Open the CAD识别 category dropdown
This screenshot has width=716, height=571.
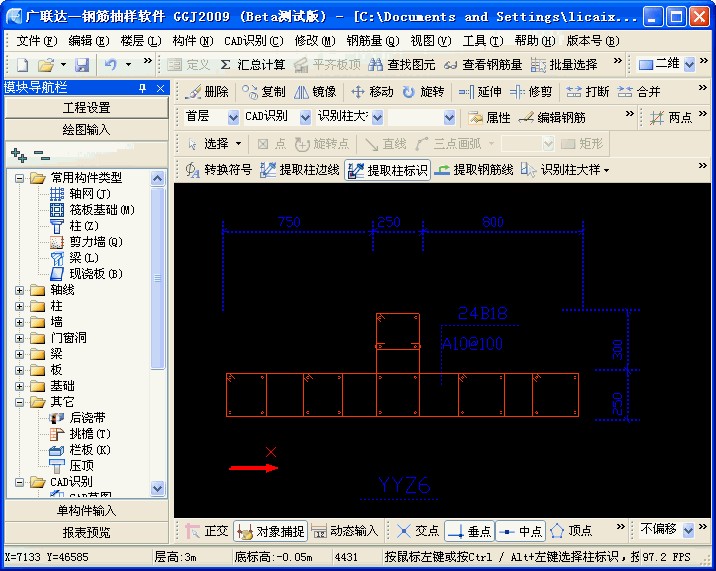305,118
